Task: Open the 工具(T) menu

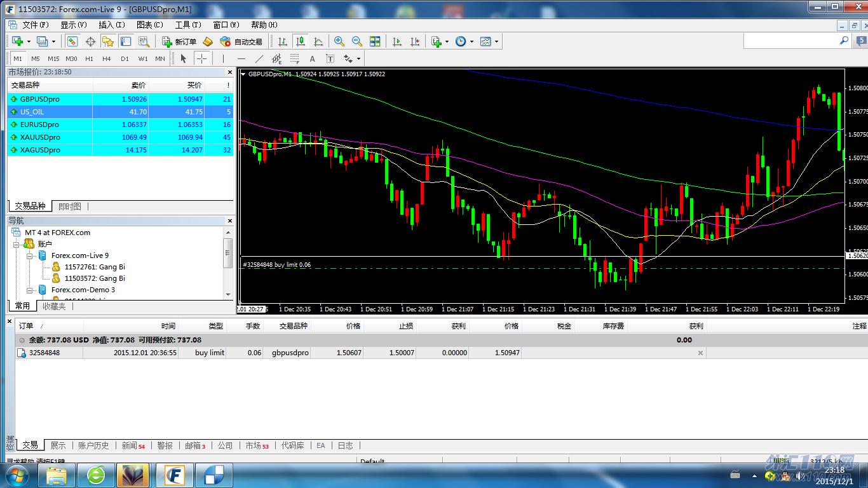Action: tap(188, 25)
